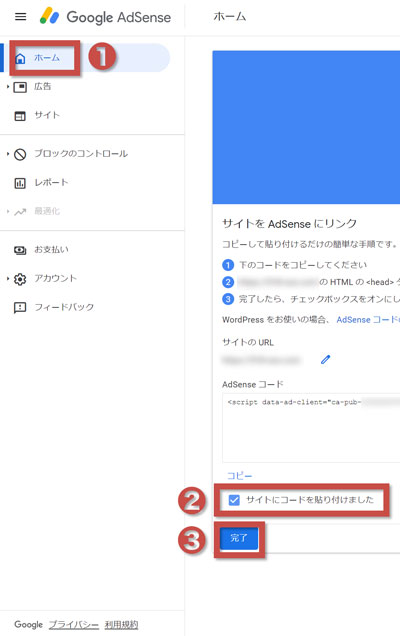This screenshot has height=636, width=400.
Task: Click the アカウント gear icon
Action: pyautogui.click(x=20, y=279)
